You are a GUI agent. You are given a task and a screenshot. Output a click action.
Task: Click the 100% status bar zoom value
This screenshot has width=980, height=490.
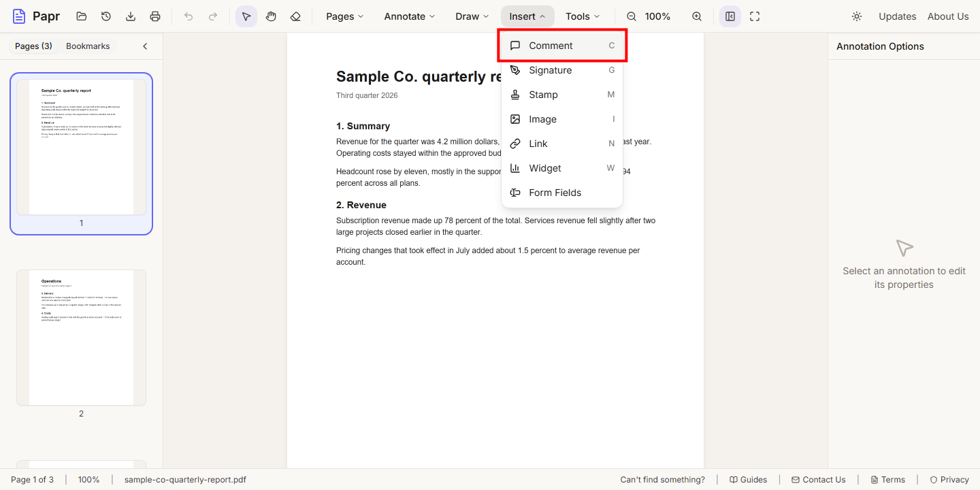click(88, 480)
